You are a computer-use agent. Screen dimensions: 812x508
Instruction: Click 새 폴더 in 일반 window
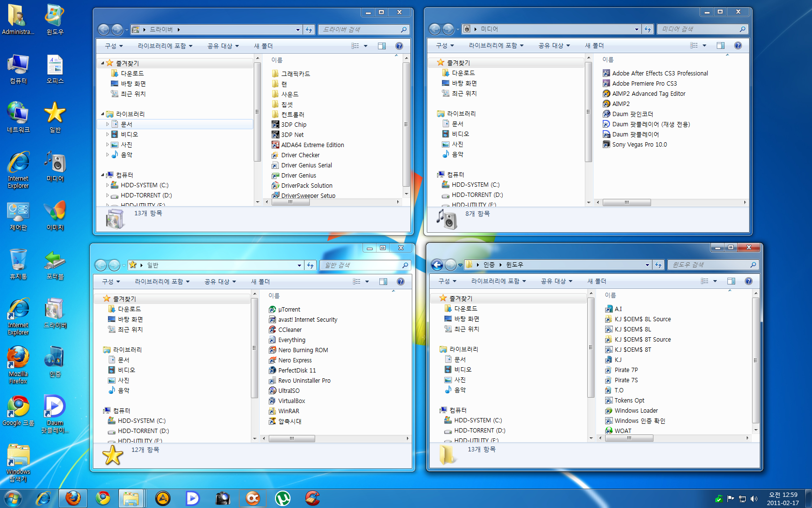click(261, 282)
